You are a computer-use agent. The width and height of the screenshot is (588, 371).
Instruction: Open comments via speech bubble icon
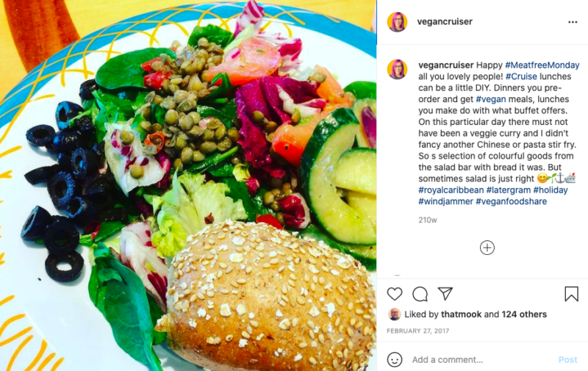[420, 294]
